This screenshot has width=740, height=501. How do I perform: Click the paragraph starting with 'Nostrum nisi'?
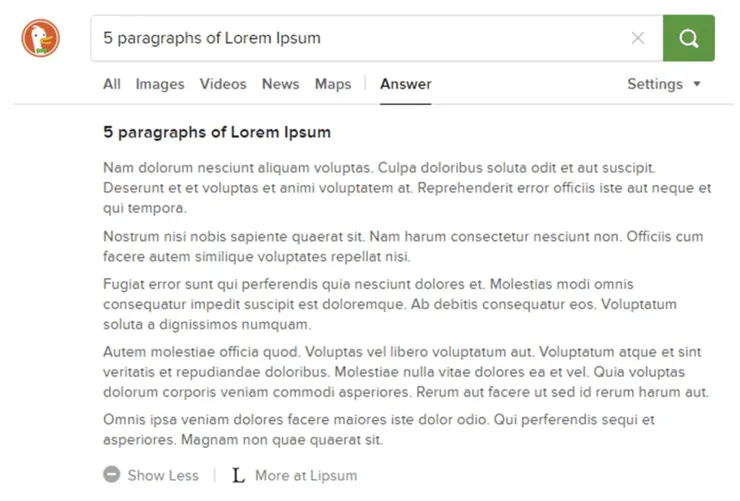[403, 246]
